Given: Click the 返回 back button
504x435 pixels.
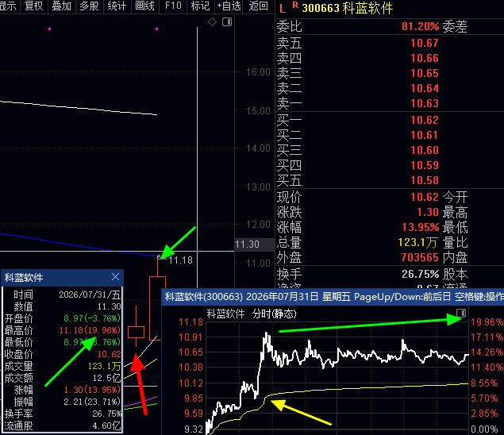Looking at the screenshot, I should coord(259,6).
